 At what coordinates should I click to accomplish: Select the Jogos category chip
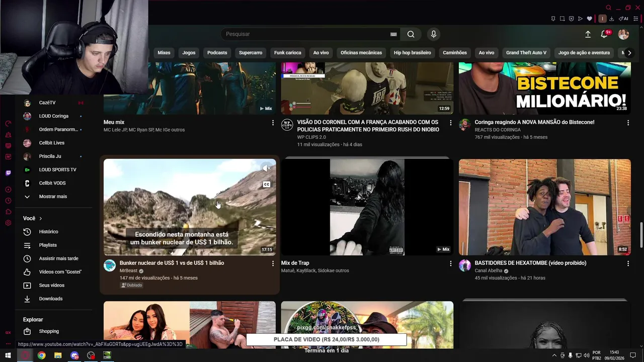coord(189,53)
